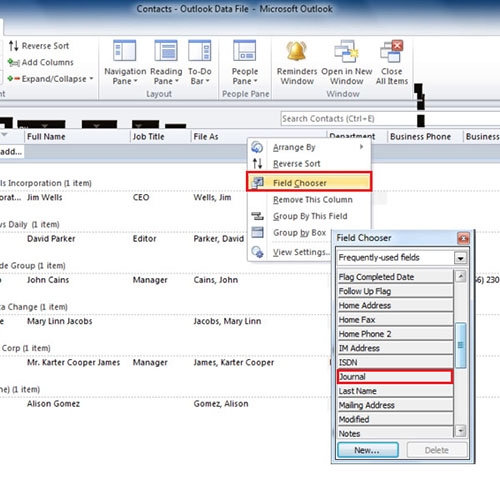Close the Field Chooser dialog
Screen dimensions: 500x500
pyautogui.click(x=463, y=238)
